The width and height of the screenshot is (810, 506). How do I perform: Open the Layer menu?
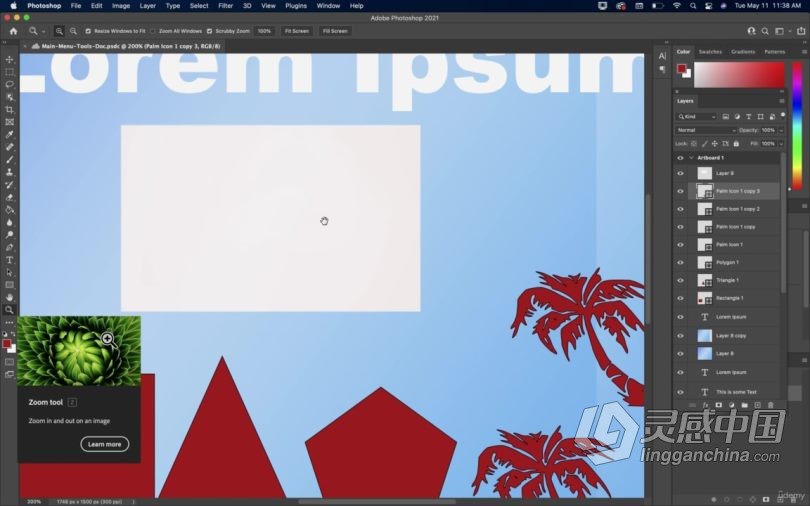[147, 6]
